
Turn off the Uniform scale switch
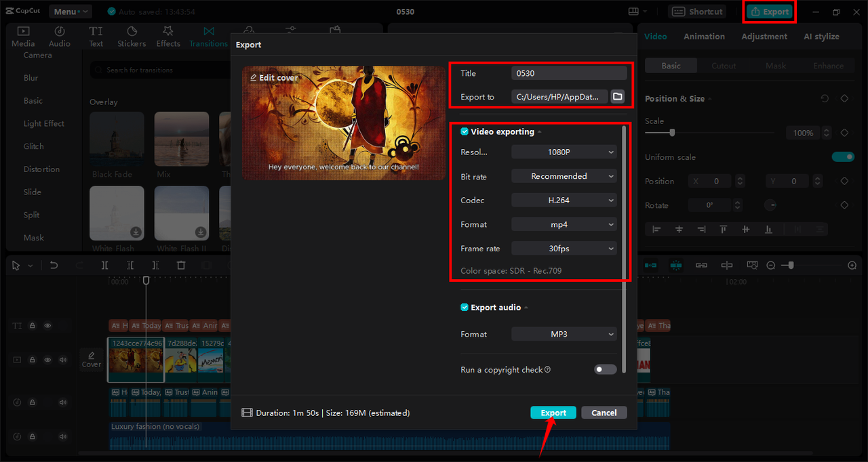[x=843, y=157]
